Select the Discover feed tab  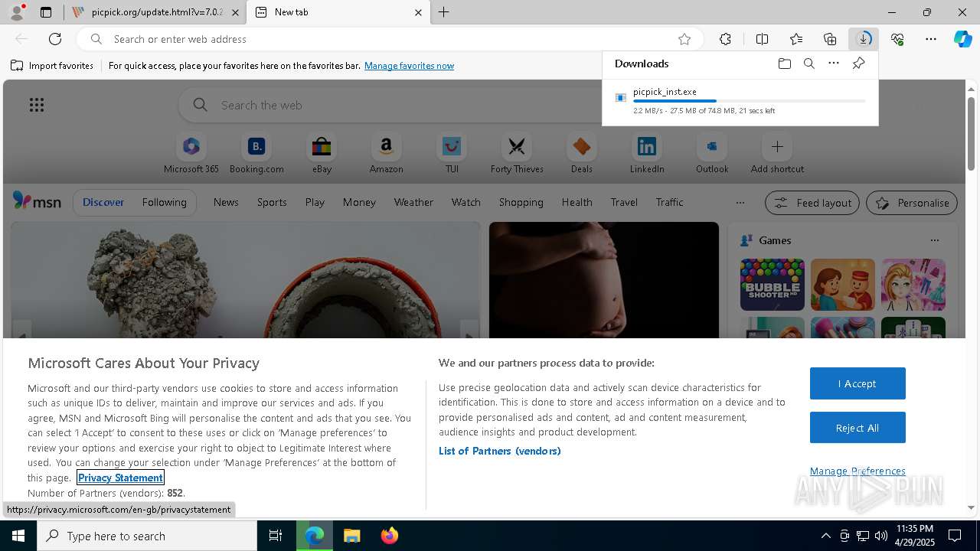pos(103,202)
